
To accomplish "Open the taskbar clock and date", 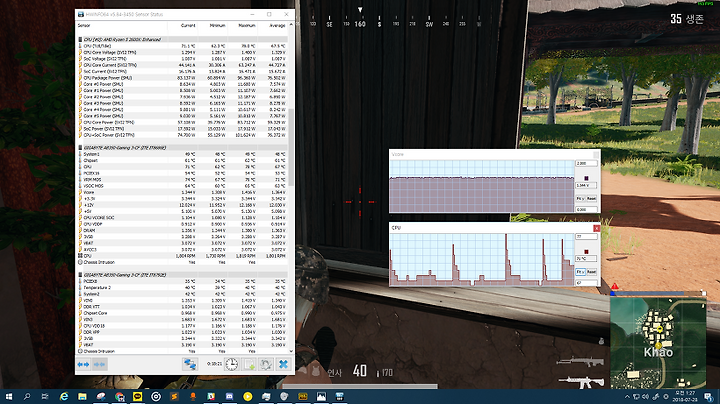I will tap(684, 397).
